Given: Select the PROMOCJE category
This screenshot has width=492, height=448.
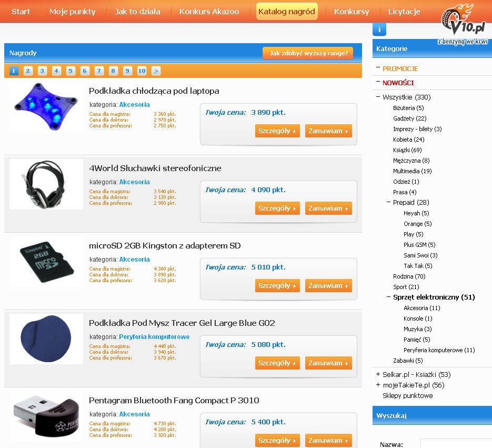Looking at the screenshot, I should 400,69.
